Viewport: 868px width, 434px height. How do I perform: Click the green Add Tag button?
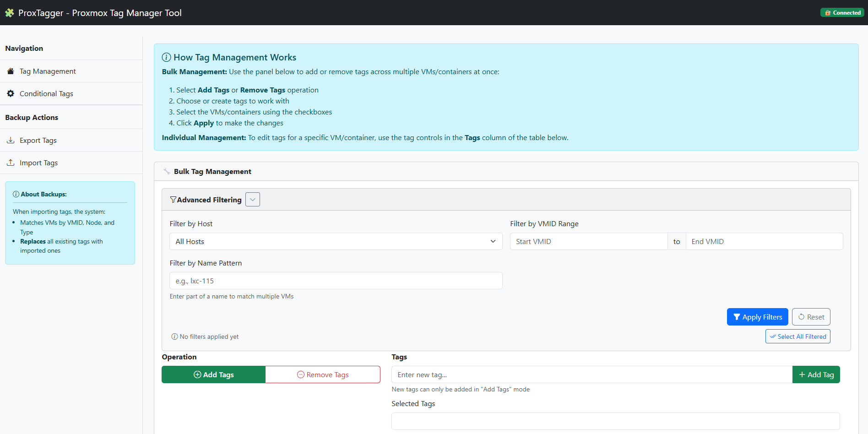[x=816, y=374]
